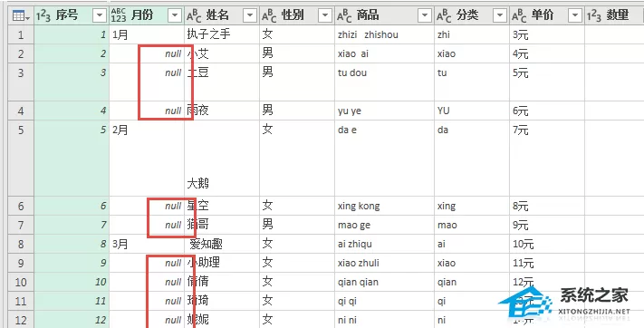Click 序号 cell with value 9

pyautogui.click(x=72, y=263)
